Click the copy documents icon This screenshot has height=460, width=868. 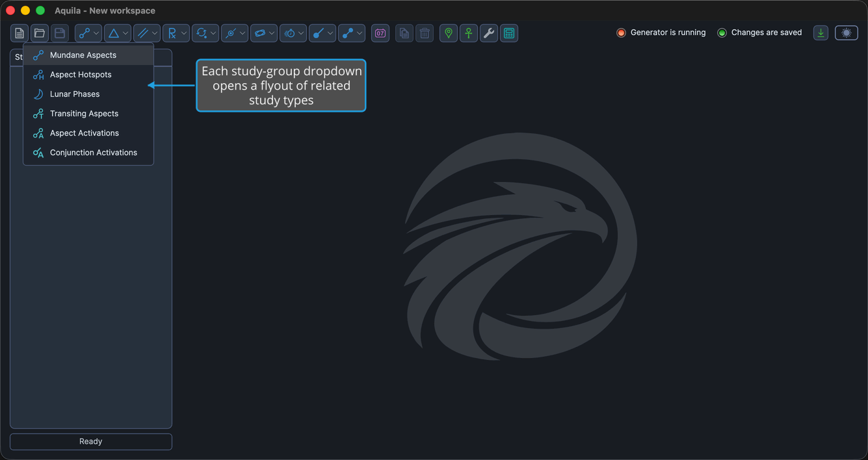tap(404, 33)
